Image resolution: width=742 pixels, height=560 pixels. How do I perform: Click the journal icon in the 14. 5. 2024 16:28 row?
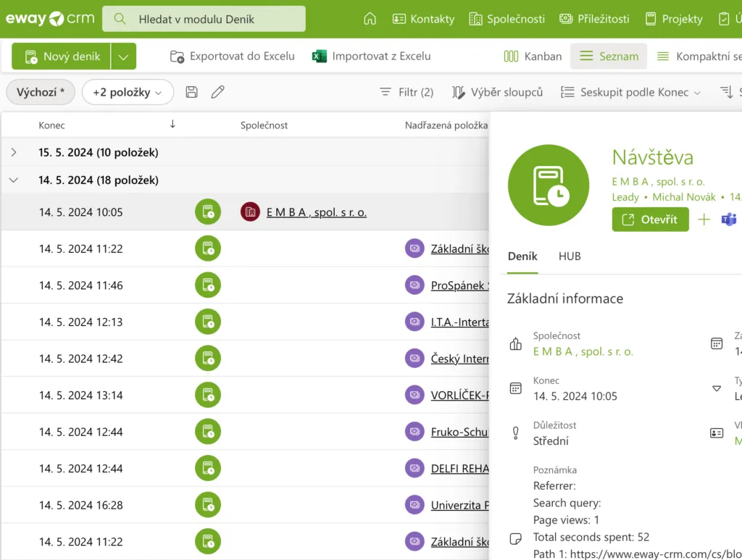(208, 505)
